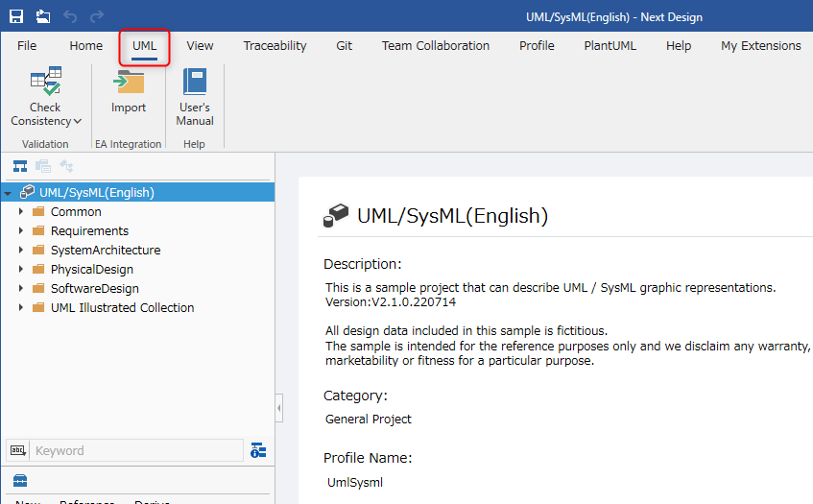Open the Team Collaboration tab
This screenshot has width=813, height=504.
coord(436,46)
